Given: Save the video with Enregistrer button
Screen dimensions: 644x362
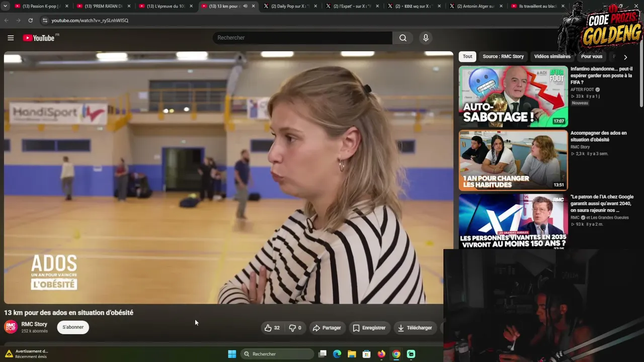Looking at the screenshot, I should coord(369,328).
